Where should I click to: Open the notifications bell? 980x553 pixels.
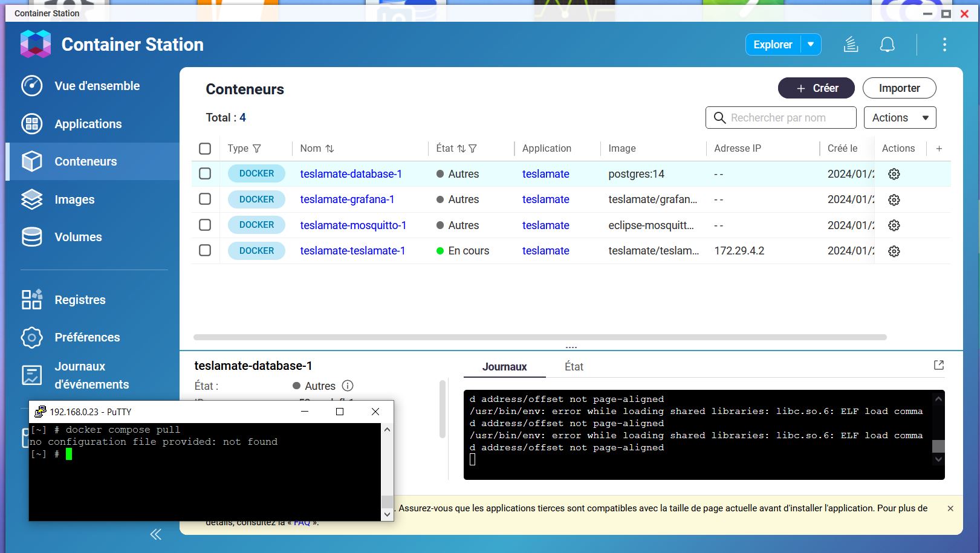[887, 44]
